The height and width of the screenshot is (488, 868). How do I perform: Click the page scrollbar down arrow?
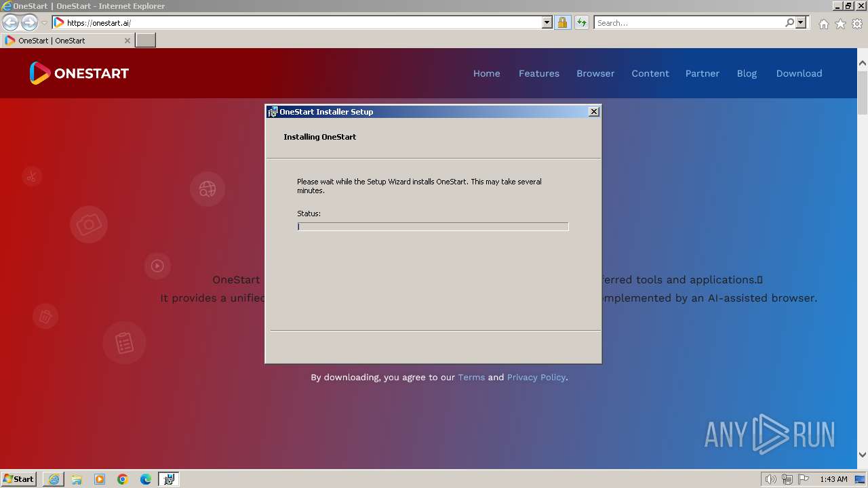pos(863,455)
